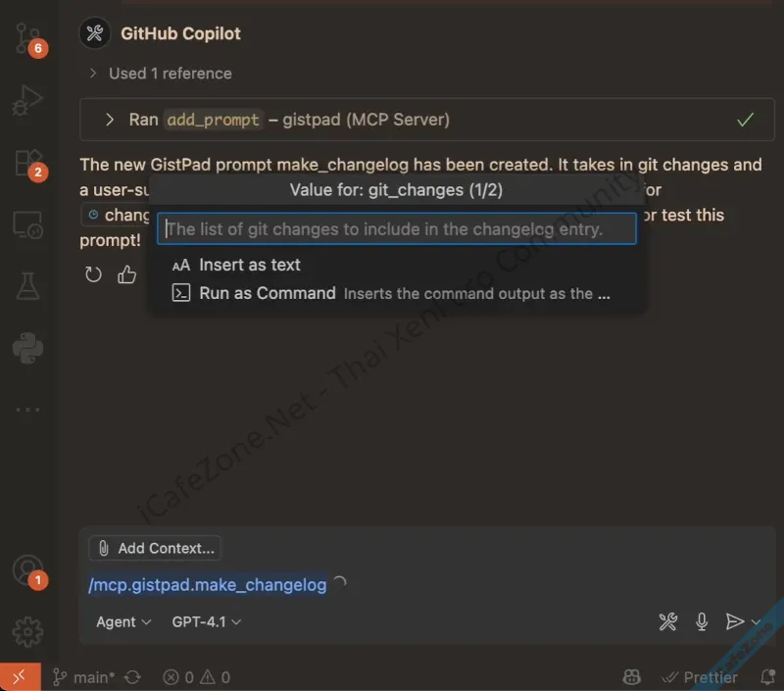Screen dimensions: 784x691
Task: Open the Extensions view icon
Action: pos(26,162)
